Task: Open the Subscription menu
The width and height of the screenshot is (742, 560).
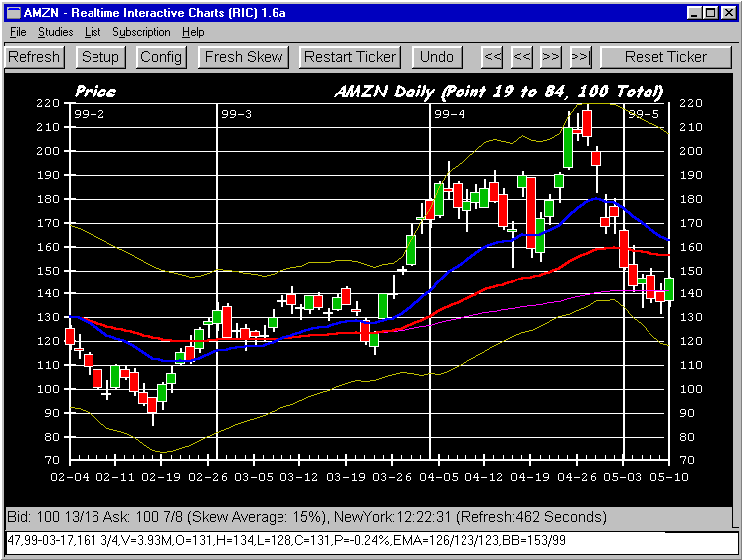Action: click(141, 32)
